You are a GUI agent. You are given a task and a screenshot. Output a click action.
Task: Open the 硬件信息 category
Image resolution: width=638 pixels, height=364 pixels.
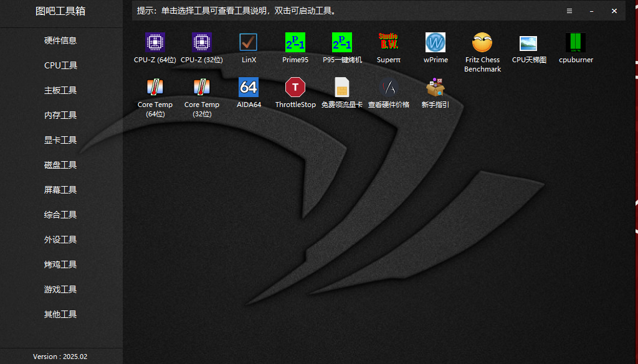[x=60, y=40]
